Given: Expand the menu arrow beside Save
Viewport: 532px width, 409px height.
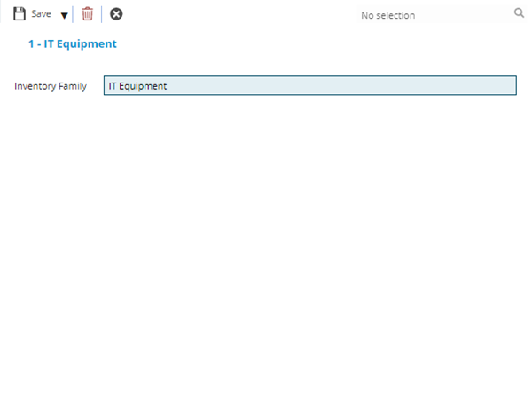Looking at the screenshot, I should point(64,15).
